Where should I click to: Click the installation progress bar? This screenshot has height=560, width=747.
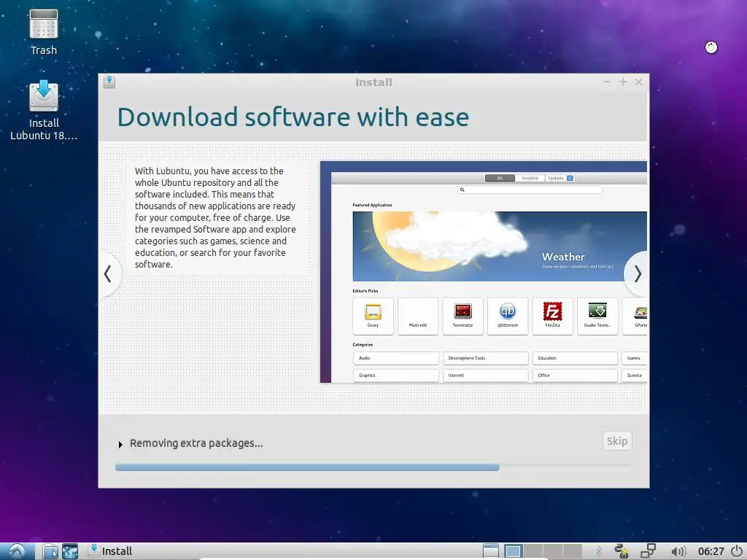tap(373, 467)
